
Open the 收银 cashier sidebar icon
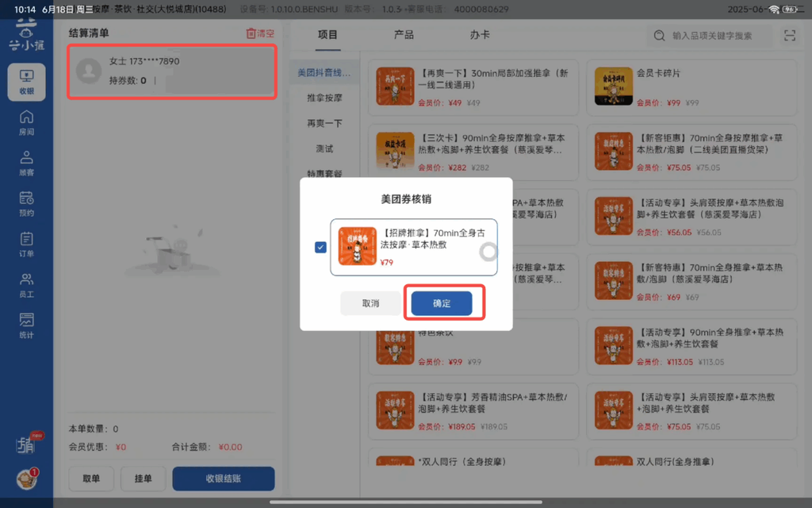[26, 82]
